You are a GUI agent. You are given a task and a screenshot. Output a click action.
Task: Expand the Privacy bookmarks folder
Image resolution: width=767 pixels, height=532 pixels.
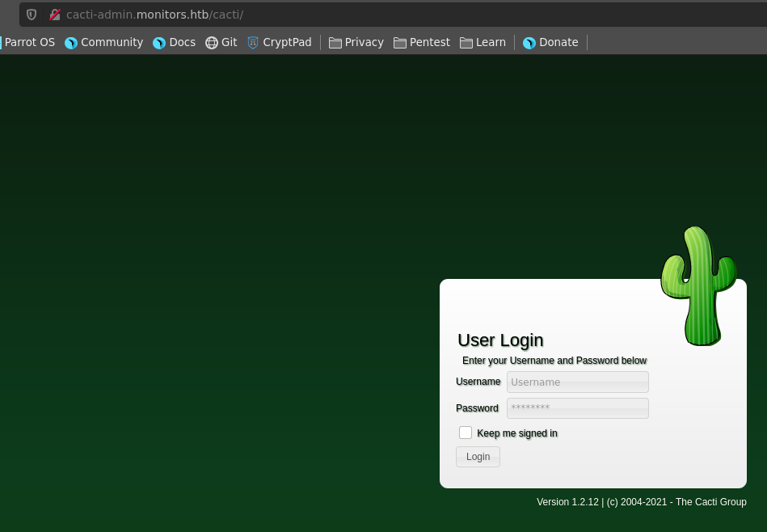point(356,42)
